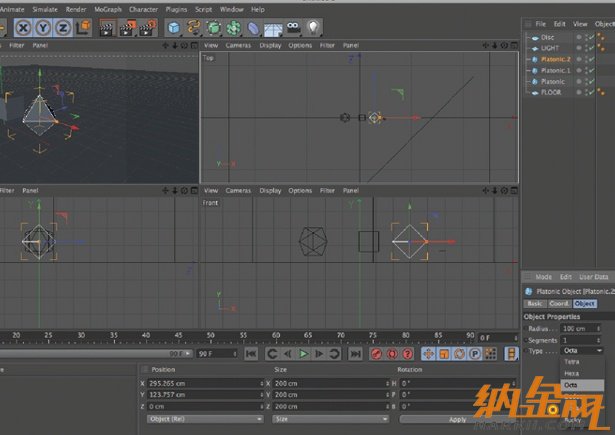Go to start of animation
615x435 pixels.
[x=251, y=354]
